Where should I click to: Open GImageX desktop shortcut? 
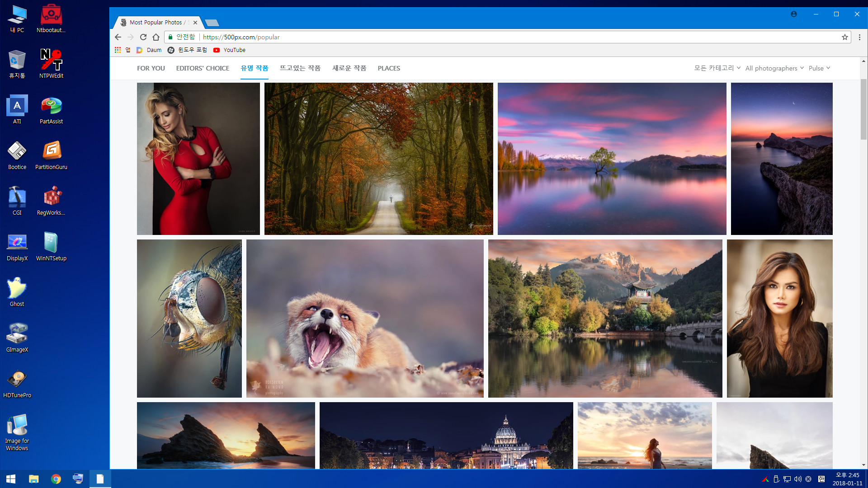pyautogui.click(x=17, y=338)
